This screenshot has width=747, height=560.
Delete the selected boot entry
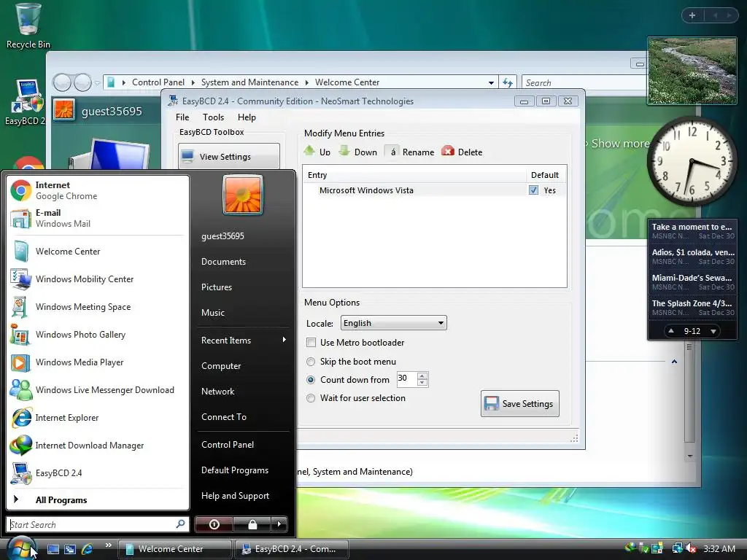pos(462,152)
